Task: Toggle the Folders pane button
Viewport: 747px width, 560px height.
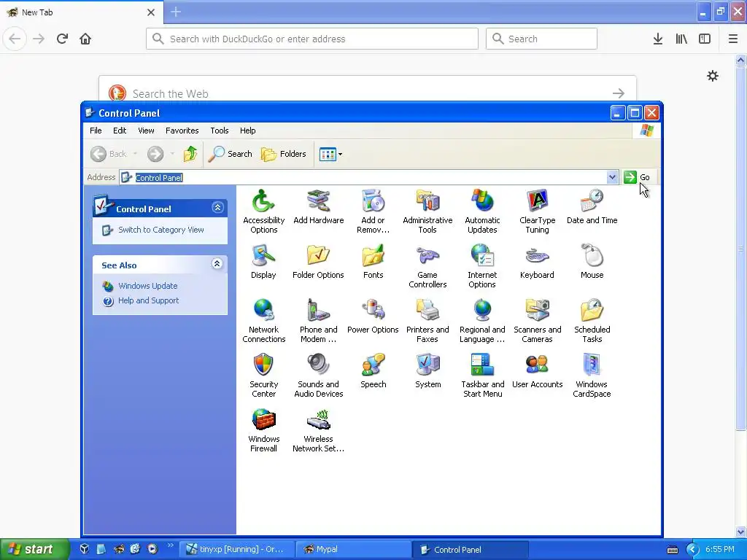Action: pos(284,154)
